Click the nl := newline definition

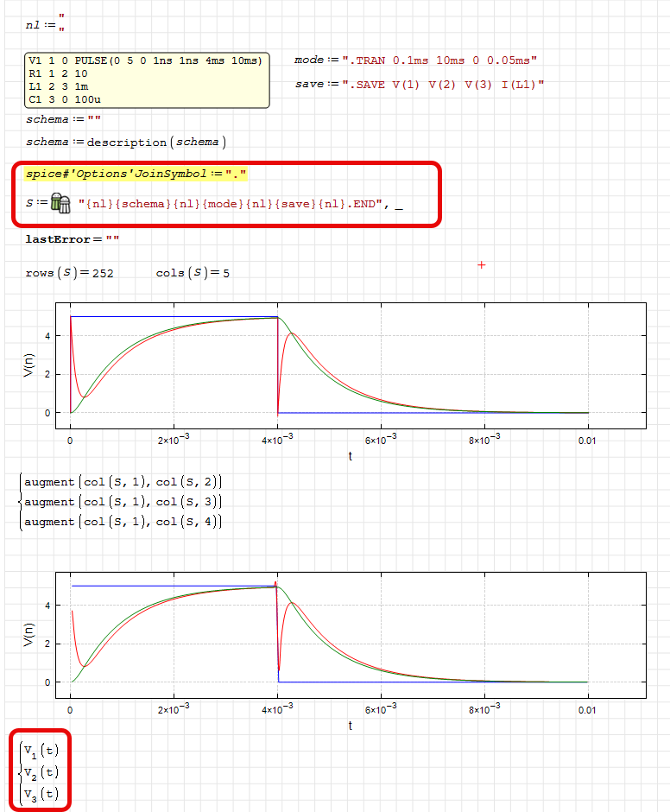[x=45, y=26]
